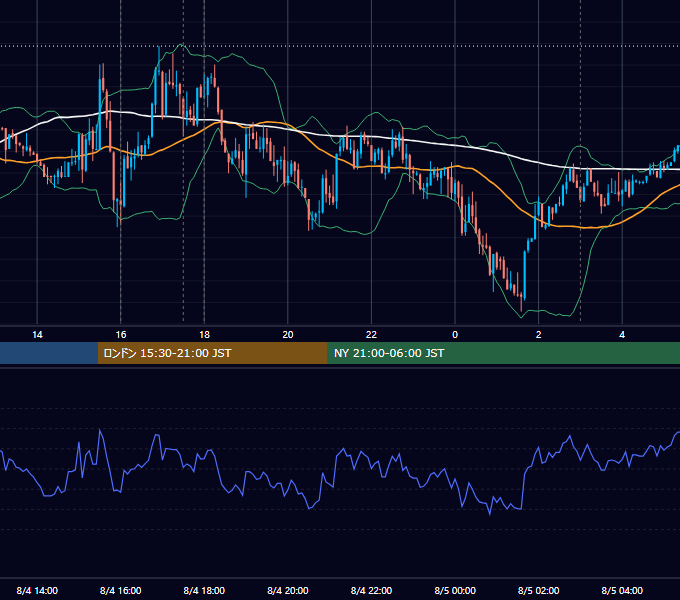Click the 16 hour label on the price chart axis

click(121, 335)
